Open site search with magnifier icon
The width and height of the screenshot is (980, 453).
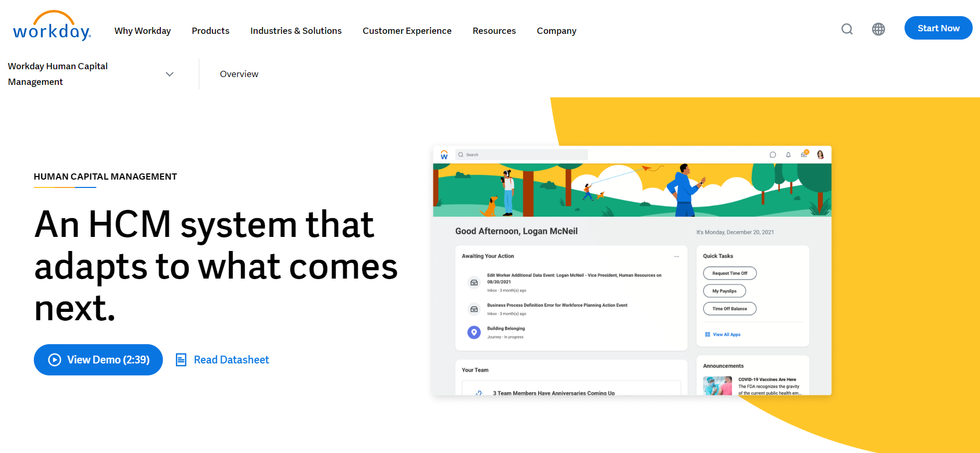coord(847,29)
